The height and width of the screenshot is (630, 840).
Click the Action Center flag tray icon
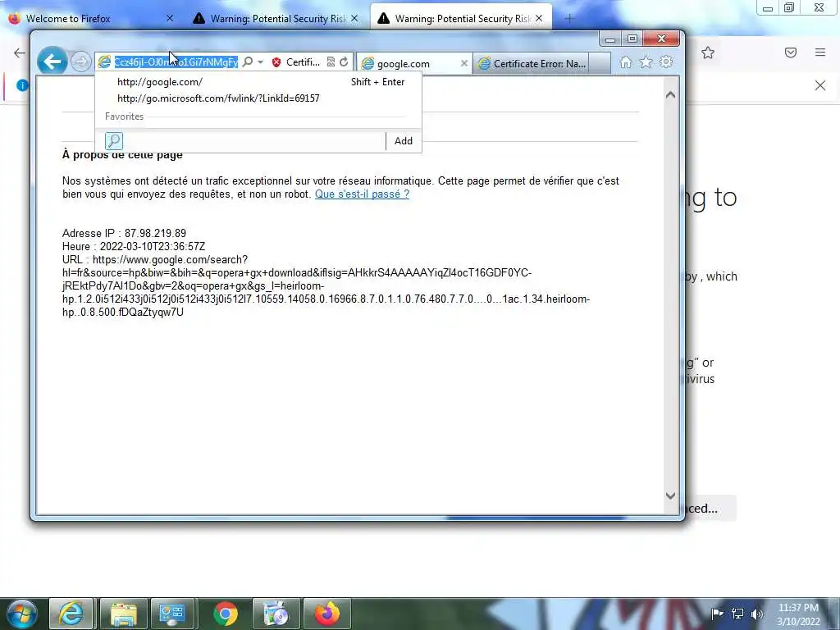point(717,614)
